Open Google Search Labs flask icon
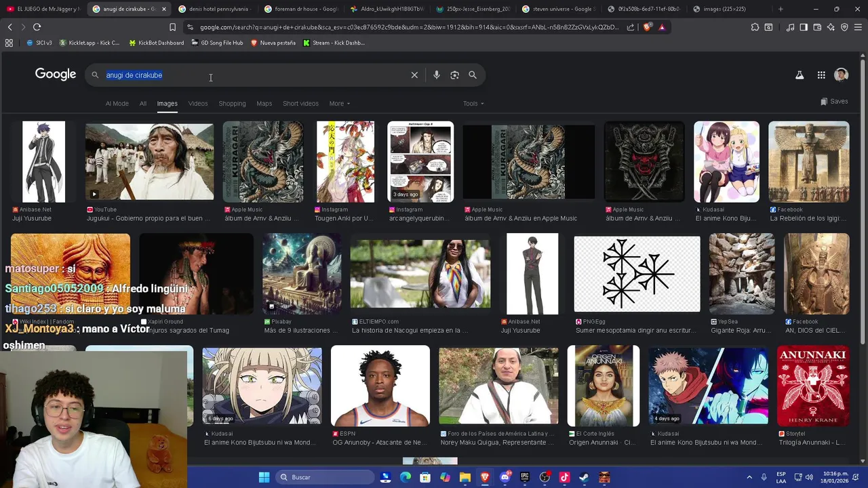The image size is (868, 488). tap(800, 75)
